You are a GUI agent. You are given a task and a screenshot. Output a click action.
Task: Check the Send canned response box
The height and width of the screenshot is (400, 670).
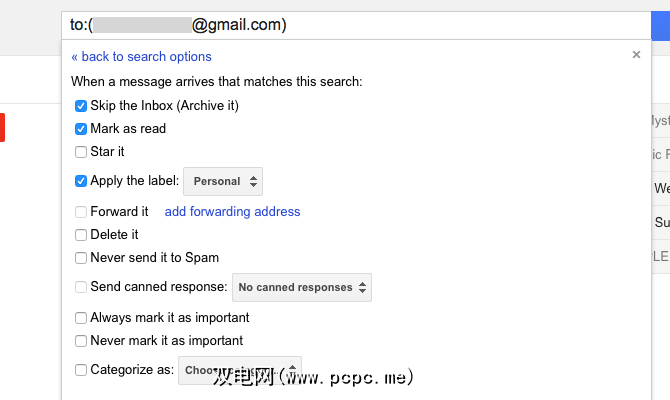pyautogui.click(x=81, y=287)
